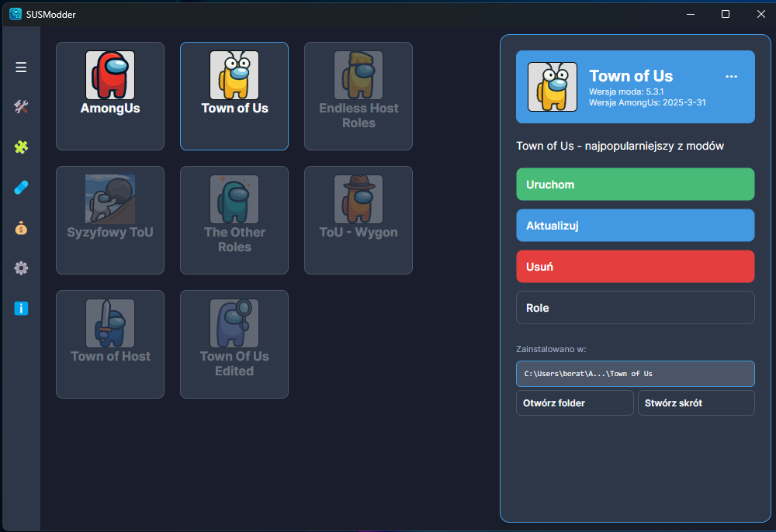
Task: Click the 'Wersja AmongUs: 2025-3-31' text
Action: coord(647,102)
